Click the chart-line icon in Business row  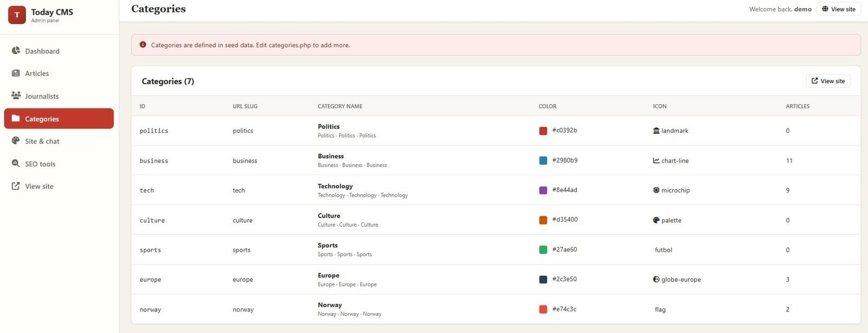click(656, 161)
